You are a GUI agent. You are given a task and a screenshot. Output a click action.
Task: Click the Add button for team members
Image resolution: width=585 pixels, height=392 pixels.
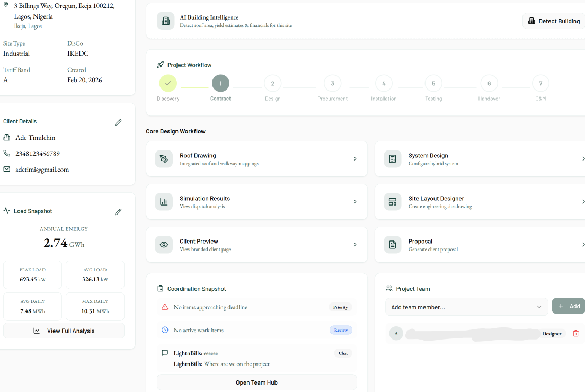click(569, 306)
